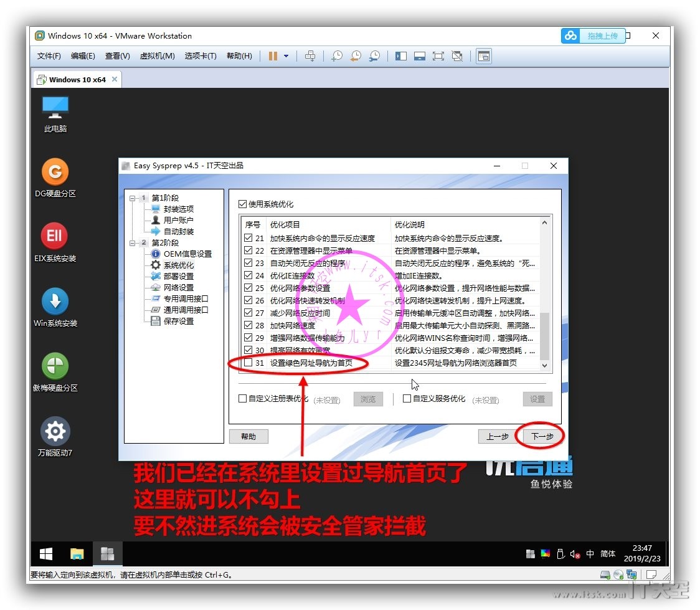Uncheck 使用系统优化 checkbox

(x=242, y=204)
